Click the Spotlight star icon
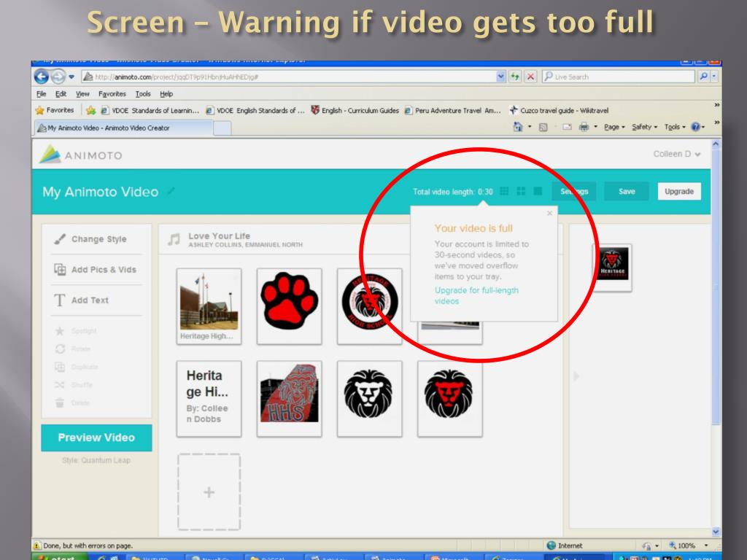 point(60,331)
